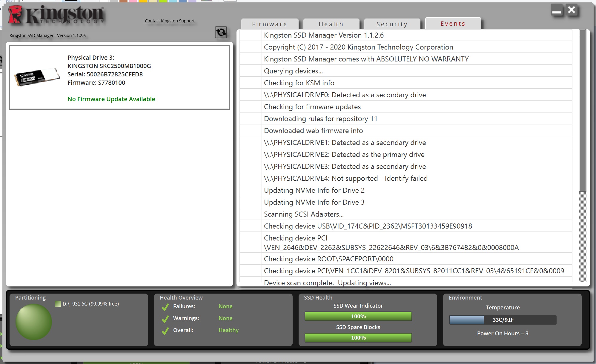The width and height of the screenshot is (596, 364).
Task: Click the 'Firmware: S7780100' text
Action: click(x=96, y=83)
